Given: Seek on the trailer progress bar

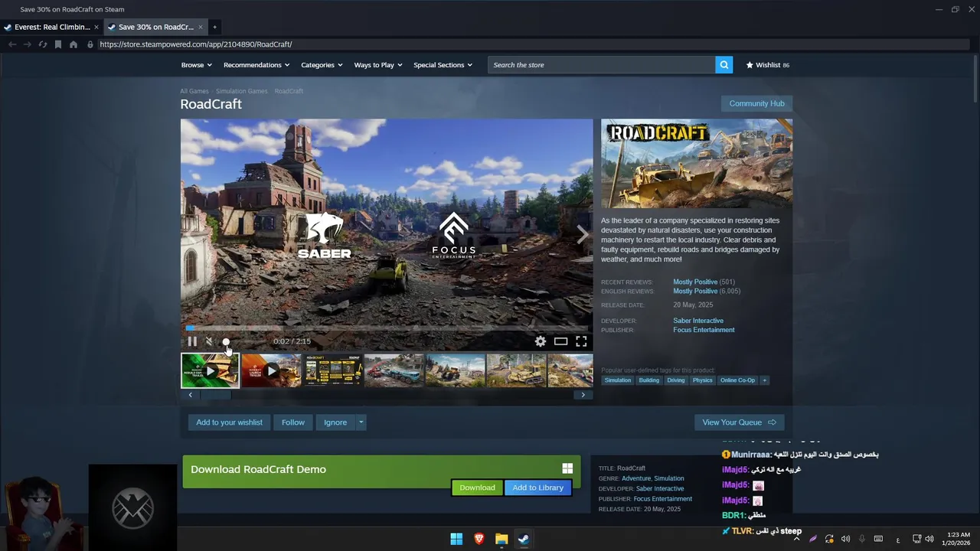Looking at the screenshot, I should coord(387,328).
